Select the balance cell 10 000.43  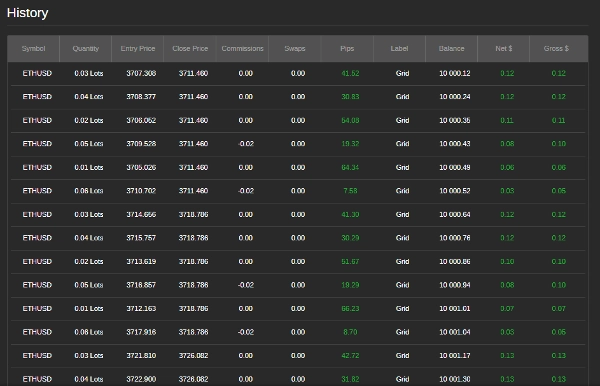[x=455, y=144]
